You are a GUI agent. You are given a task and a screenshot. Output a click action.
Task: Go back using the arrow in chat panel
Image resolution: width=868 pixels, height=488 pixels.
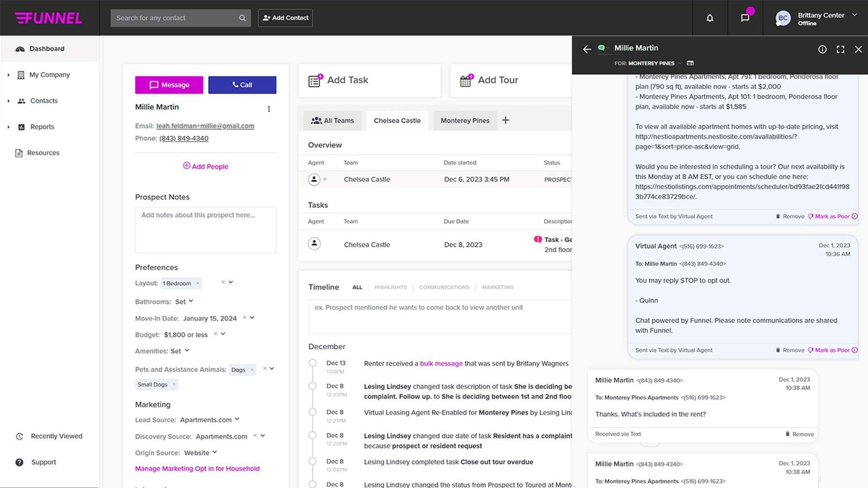(586, 49)
